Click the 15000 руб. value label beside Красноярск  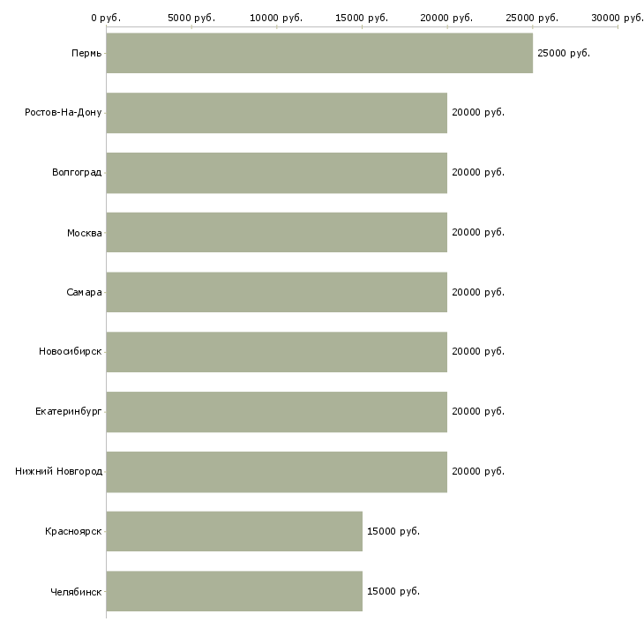pyautogui.click(x=393, y=531)
